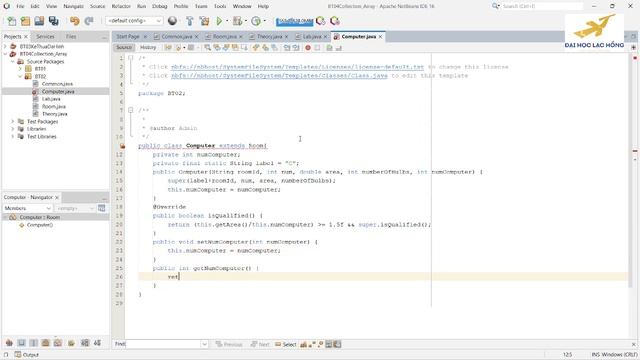Open the default config dropdown
Screen dimensions: 640x360
click(134, 21)
